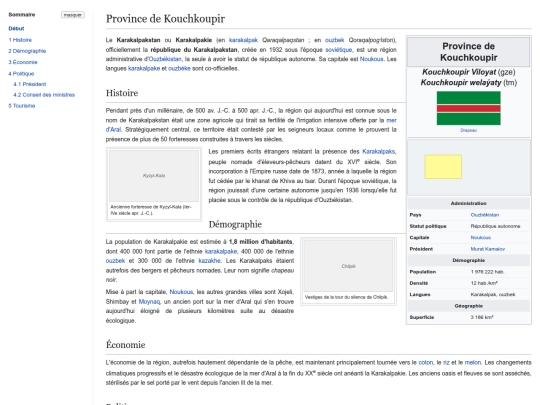Select the Kouchkoupir welaýaty (tm) name
This screenshot has width=540, height=405.
click(x=468, y=83)
